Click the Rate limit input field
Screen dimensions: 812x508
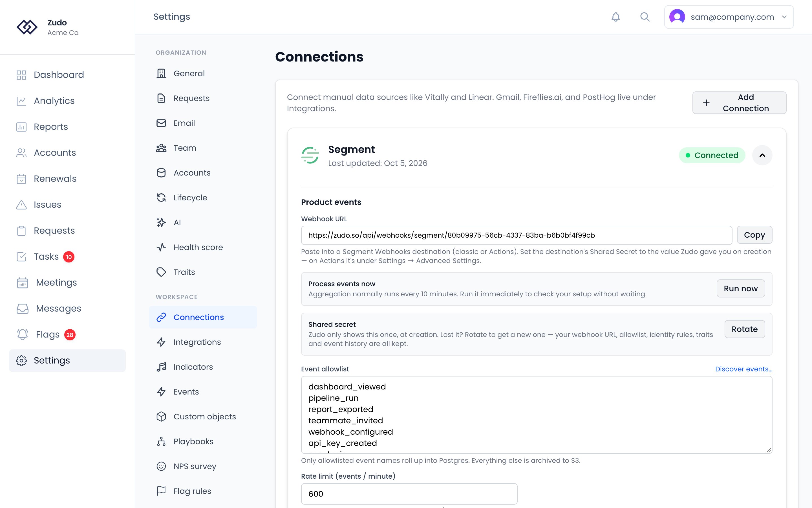pyautogui.click(x=409, y=494)
